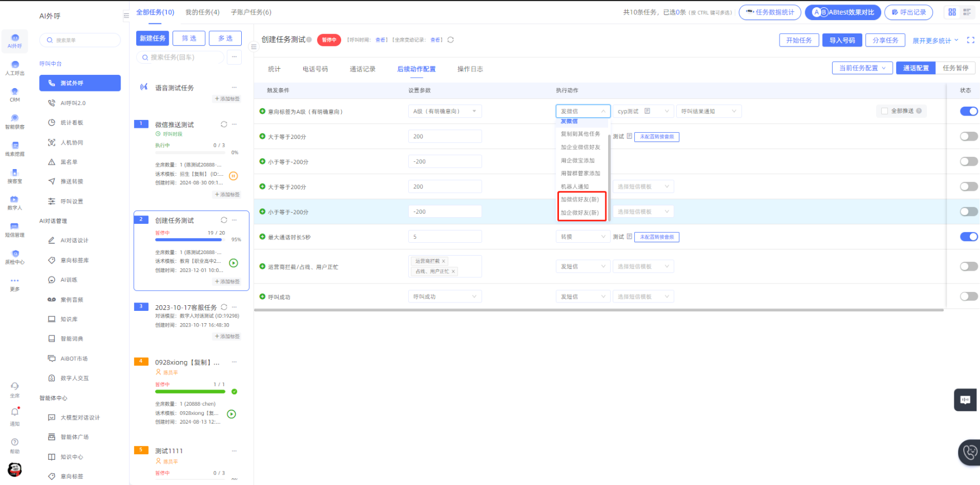Open the floating phone dialer icon
Screen dimensions: 980x485
click(971, 452)
